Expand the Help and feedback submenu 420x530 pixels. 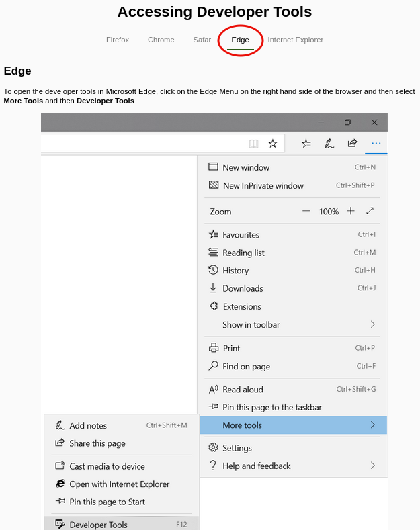293,466
